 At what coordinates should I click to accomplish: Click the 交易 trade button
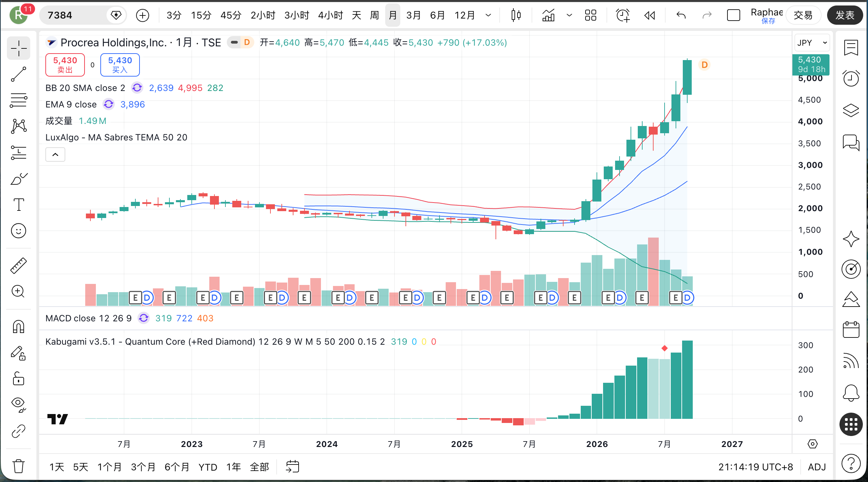point(803,15)
